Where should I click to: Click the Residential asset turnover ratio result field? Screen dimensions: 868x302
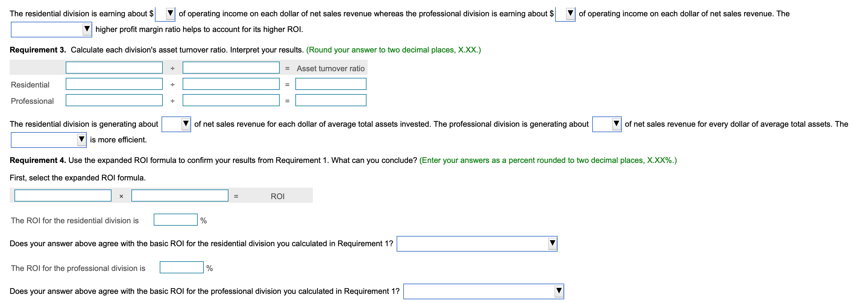click(331, 84)
